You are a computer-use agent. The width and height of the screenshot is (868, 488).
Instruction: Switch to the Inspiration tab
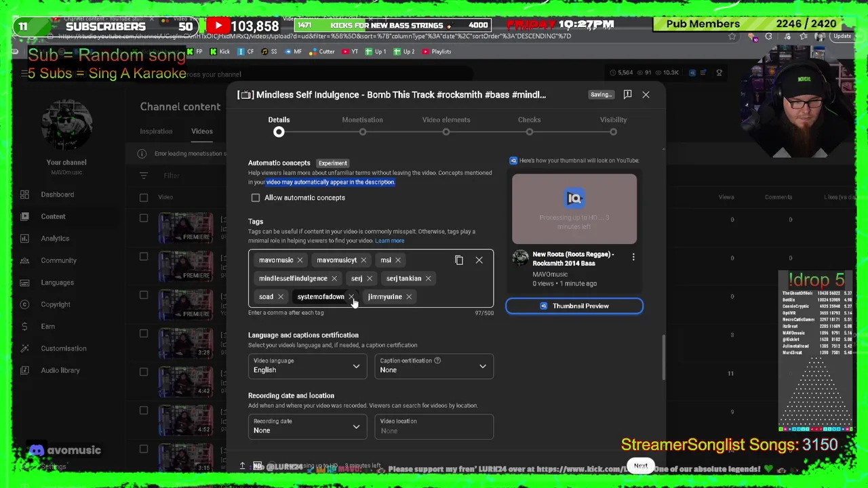coord(156,131)
